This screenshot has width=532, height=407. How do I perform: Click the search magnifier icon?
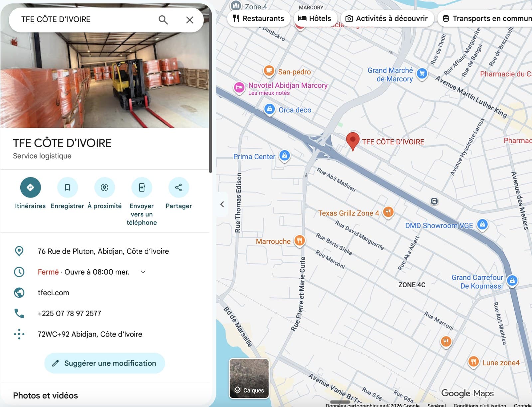(163, 20)
